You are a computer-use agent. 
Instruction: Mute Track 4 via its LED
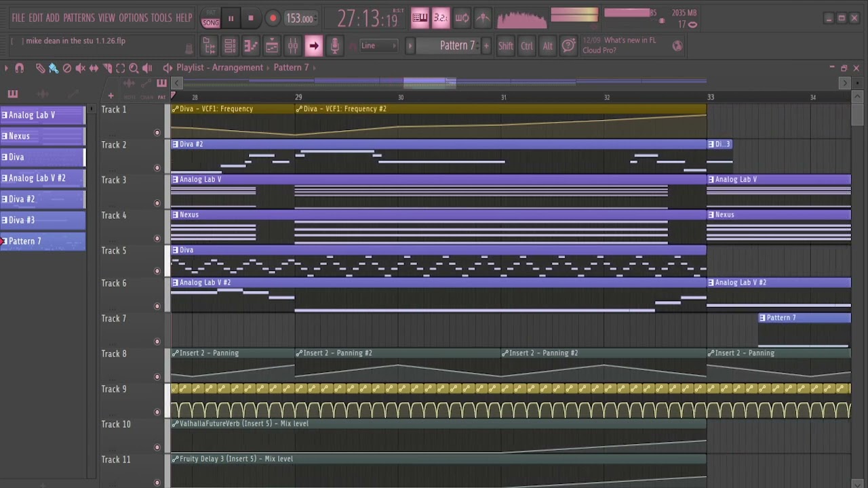[157, 239]
